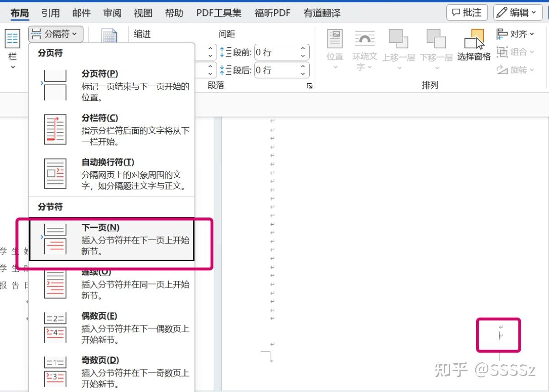Click the 段前 spacing before icon
Image resolution: width=549 pixels, height=392 pixels.
click(x=226, y=52)
